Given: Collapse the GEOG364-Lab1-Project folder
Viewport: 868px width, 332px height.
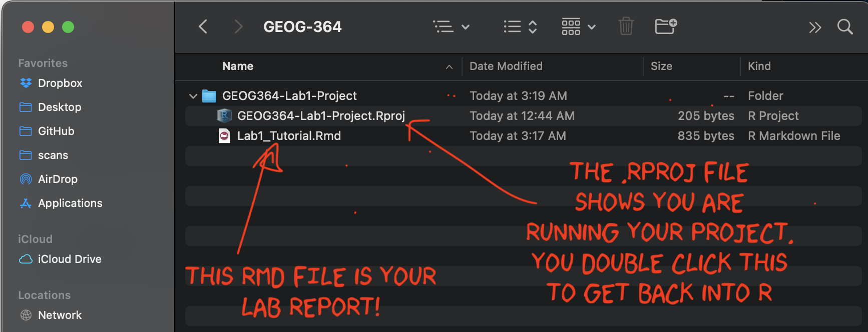Looking at the screenshot, I should click(193, 96).
